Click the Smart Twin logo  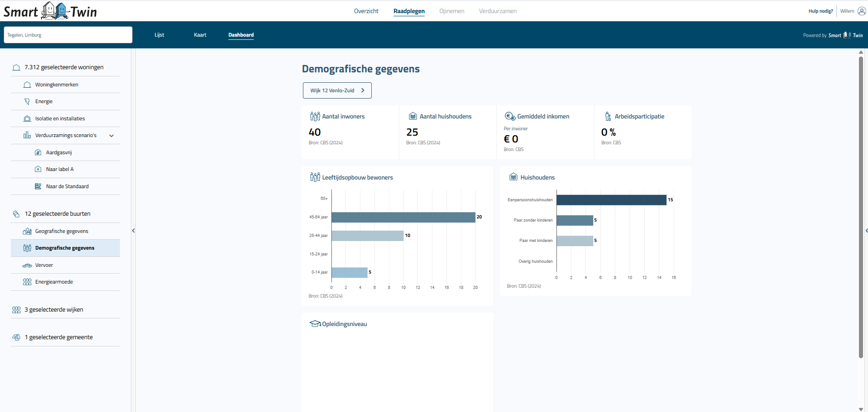pos(50,11)
